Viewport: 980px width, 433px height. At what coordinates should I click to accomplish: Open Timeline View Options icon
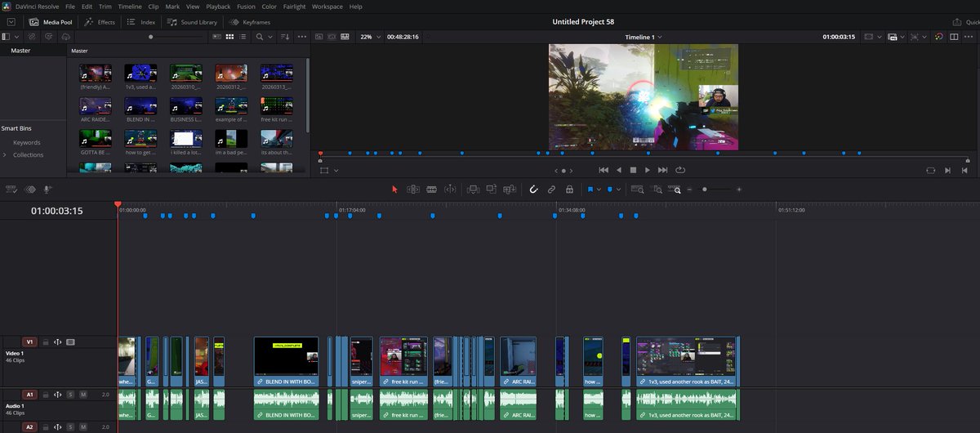point(11,189)
